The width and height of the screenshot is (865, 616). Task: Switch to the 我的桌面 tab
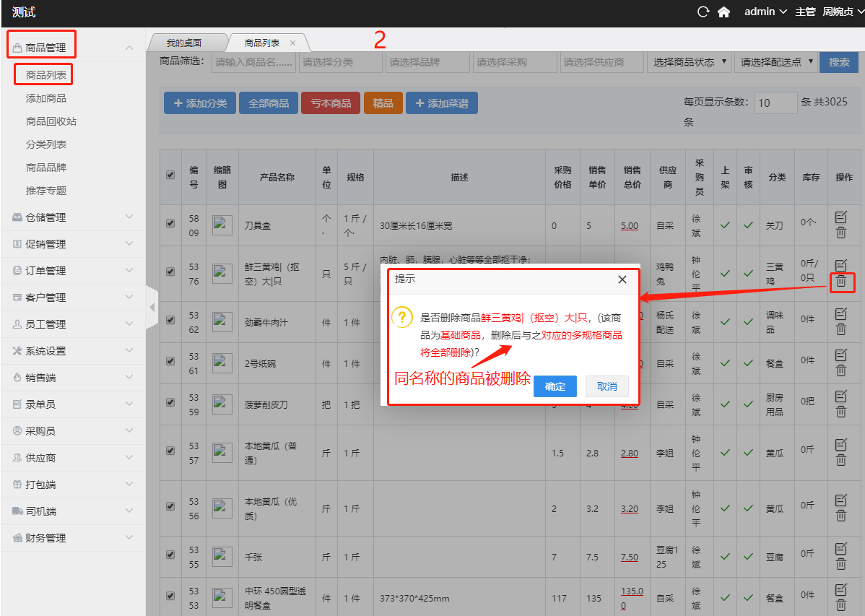(184, 43)
